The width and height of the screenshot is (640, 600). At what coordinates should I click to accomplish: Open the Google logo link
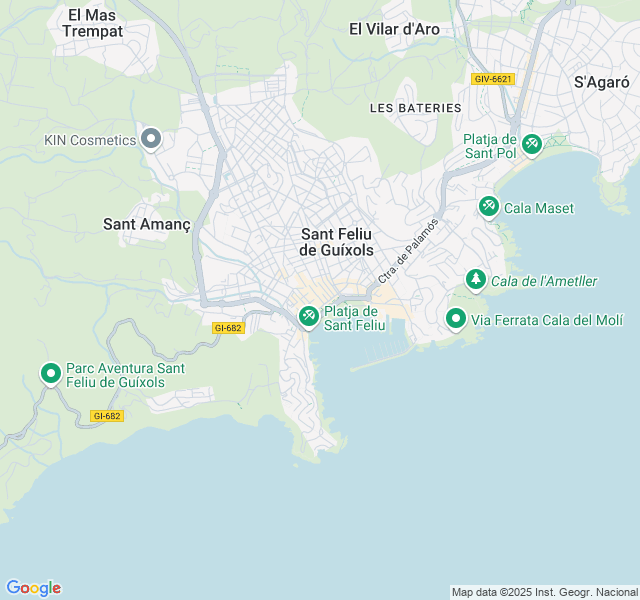33,588
